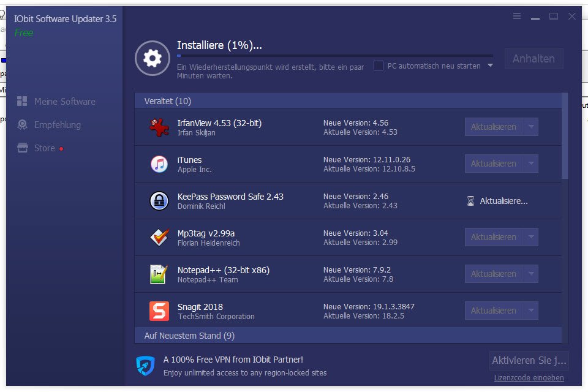588x392 pixels.
Task: Click the red notification dot next to Store
Action: (61, 149)
